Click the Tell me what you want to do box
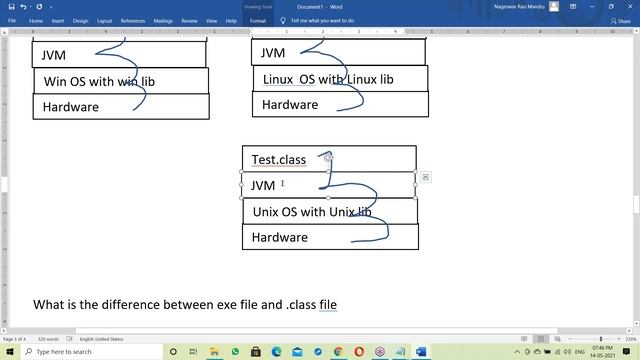The image size is (640, 360). click(322, 20)
